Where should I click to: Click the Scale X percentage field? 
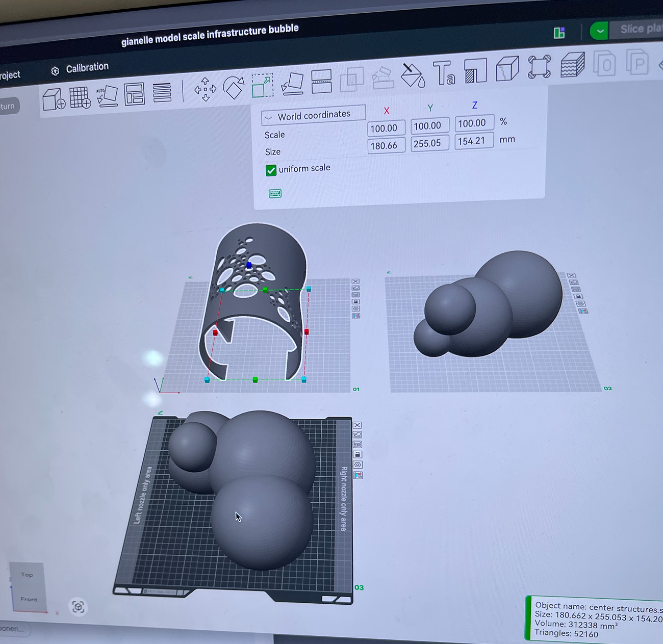click(386, 128)
